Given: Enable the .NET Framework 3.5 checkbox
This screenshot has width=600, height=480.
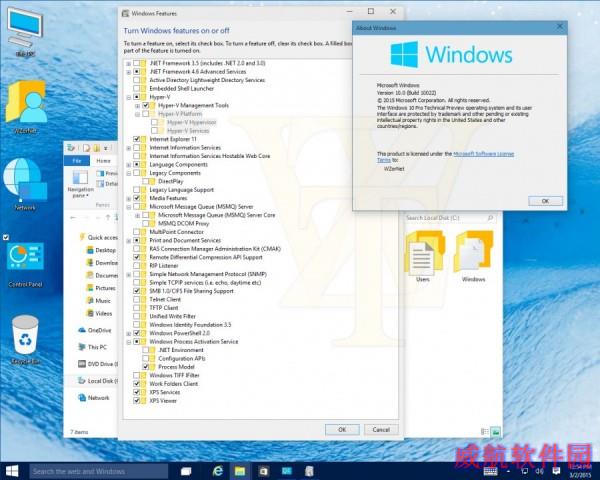Looking at the screenshot, I should click(136, 63).
